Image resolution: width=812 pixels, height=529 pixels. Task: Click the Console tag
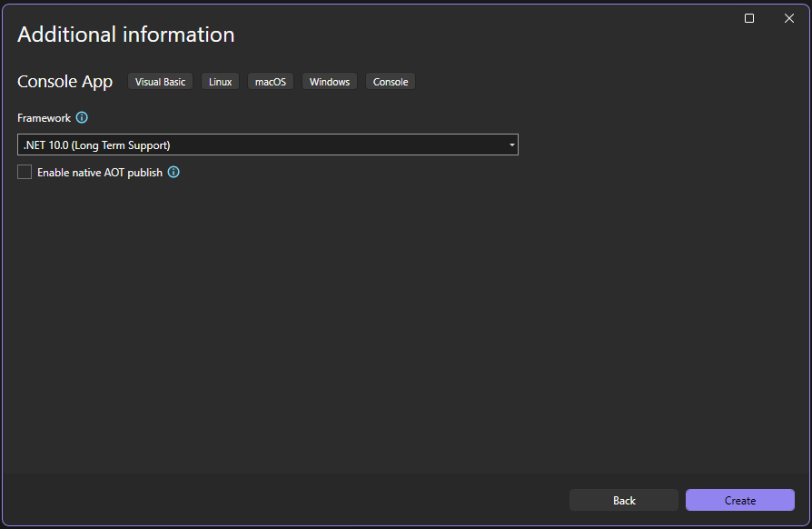pyautogui.click(x=390, y=81)
